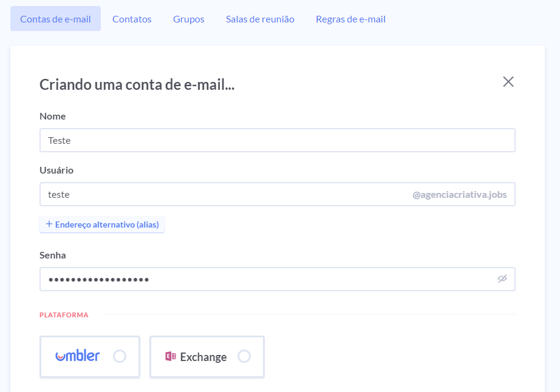This screenshot has width=560, height=392.
Task: Switch to Regras de e-mail tab
Action: pyautogui.click(x=350, y=19)
